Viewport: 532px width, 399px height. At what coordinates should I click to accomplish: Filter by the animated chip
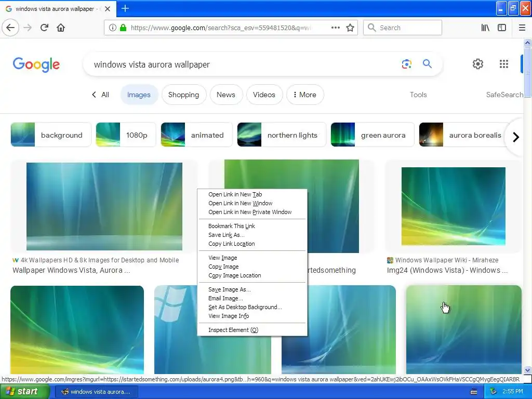point(196,135)
